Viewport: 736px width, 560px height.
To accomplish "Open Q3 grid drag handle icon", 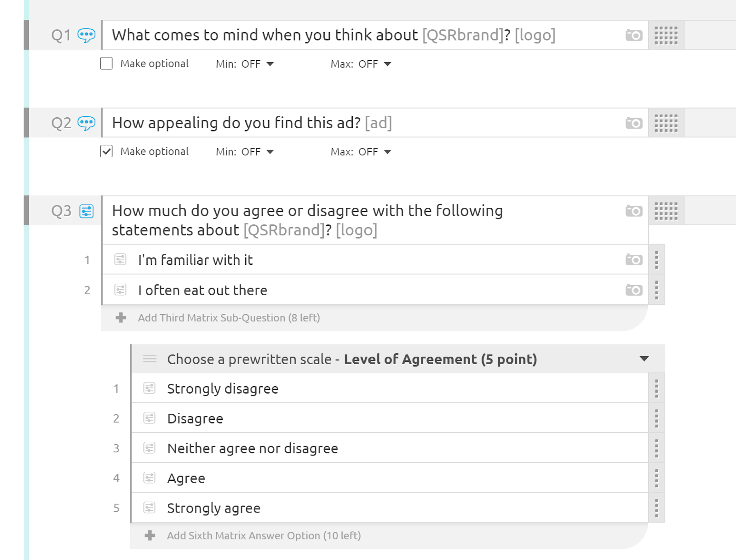I will click(666, 211).
